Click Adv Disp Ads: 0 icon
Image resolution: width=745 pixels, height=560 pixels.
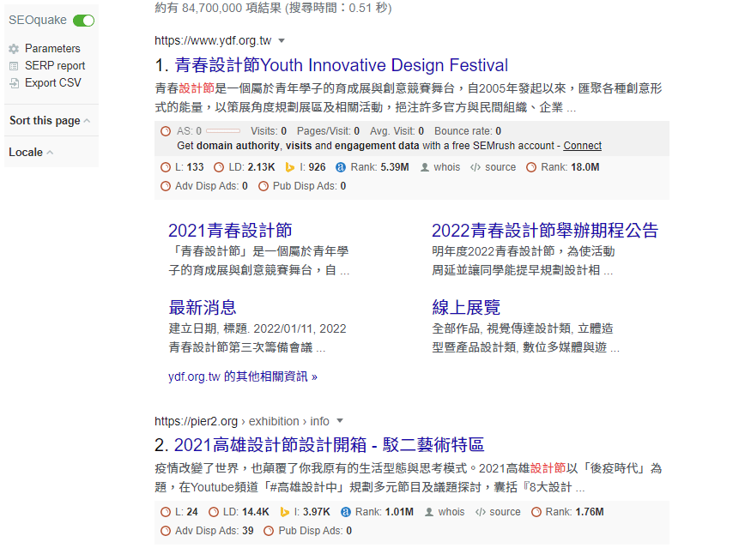(166, 186)
